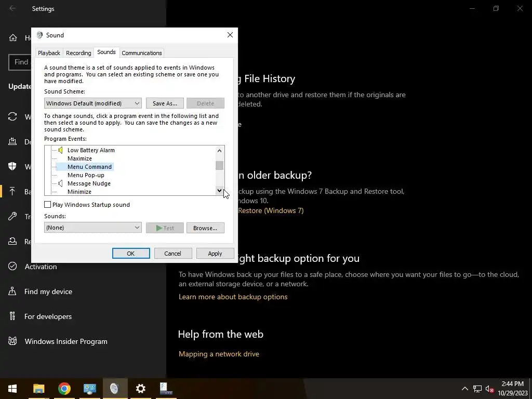This screenshot has width=532, height=399.
Task: Click the last pinned taskbar app icon
Action: point(166,389)
